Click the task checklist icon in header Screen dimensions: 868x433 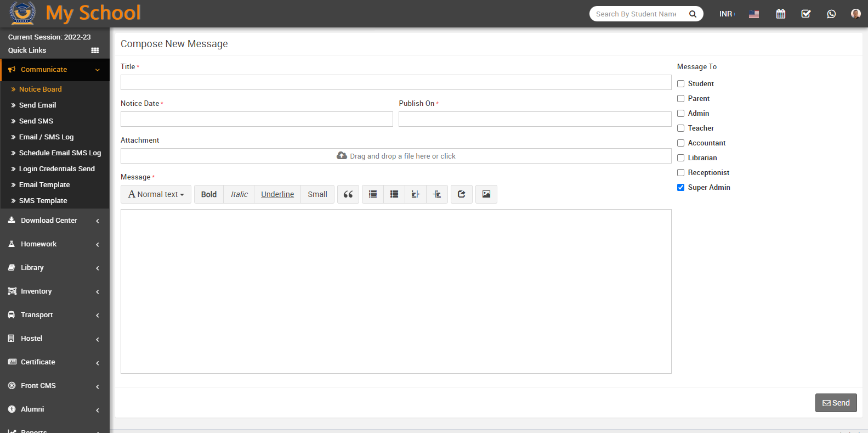[805, 14]
